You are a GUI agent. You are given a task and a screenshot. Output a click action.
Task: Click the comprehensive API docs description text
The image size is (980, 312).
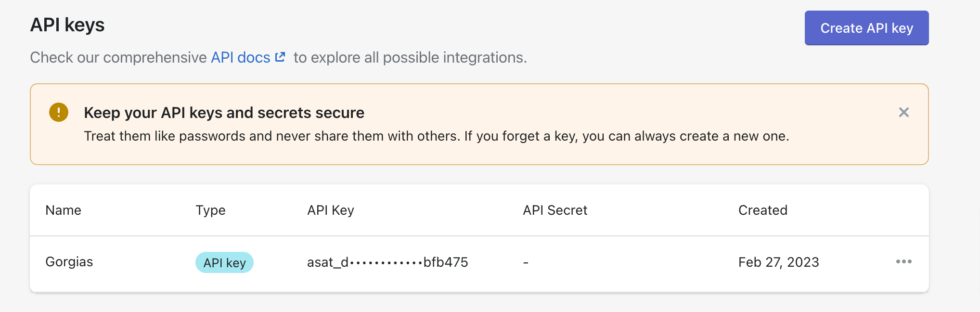[x=278, y=57]
